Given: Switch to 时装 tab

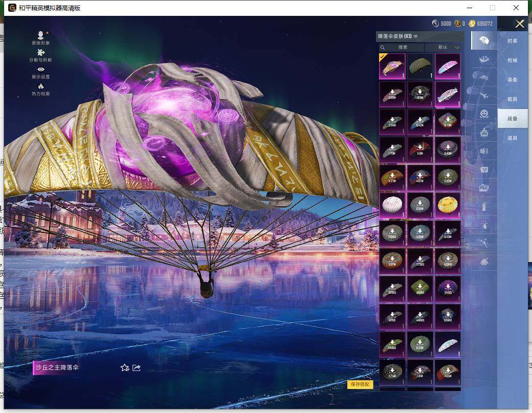Looking at the screenshot, I should point(513,41).
